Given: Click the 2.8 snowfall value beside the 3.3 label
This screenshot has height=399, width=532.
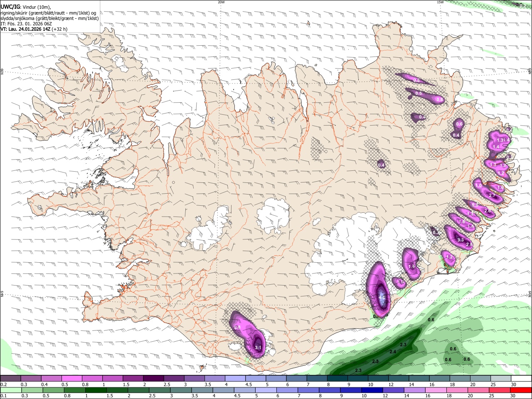Looking at the screenshot, I should tap(469, 245).
